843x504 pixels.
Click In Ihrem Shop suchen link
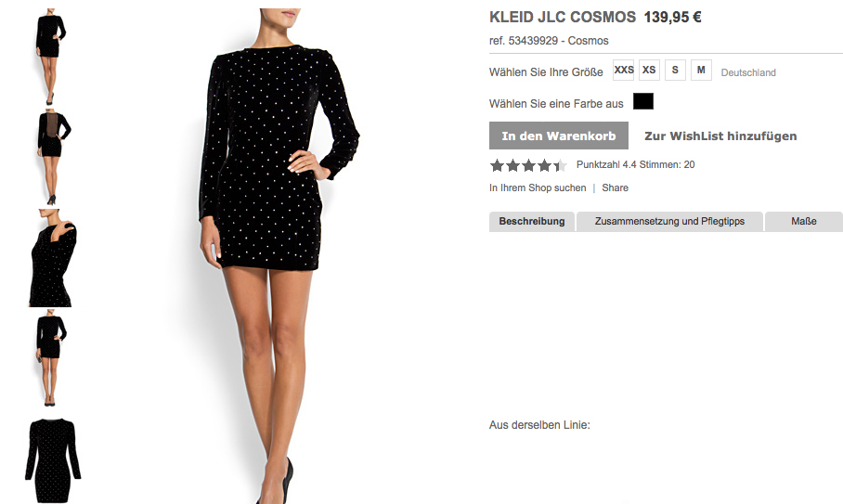(x=538, y=187)
